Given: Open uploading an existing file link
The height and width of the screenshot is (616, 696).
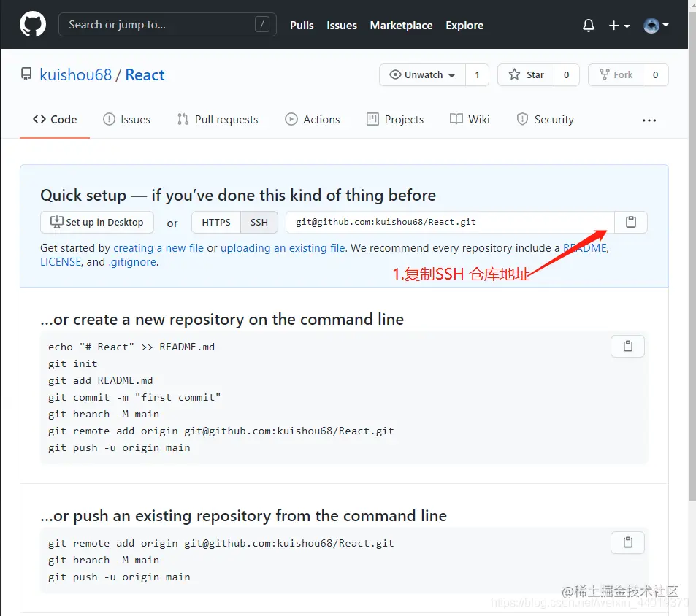Looking at the screenshot, I should click(283, 248).
